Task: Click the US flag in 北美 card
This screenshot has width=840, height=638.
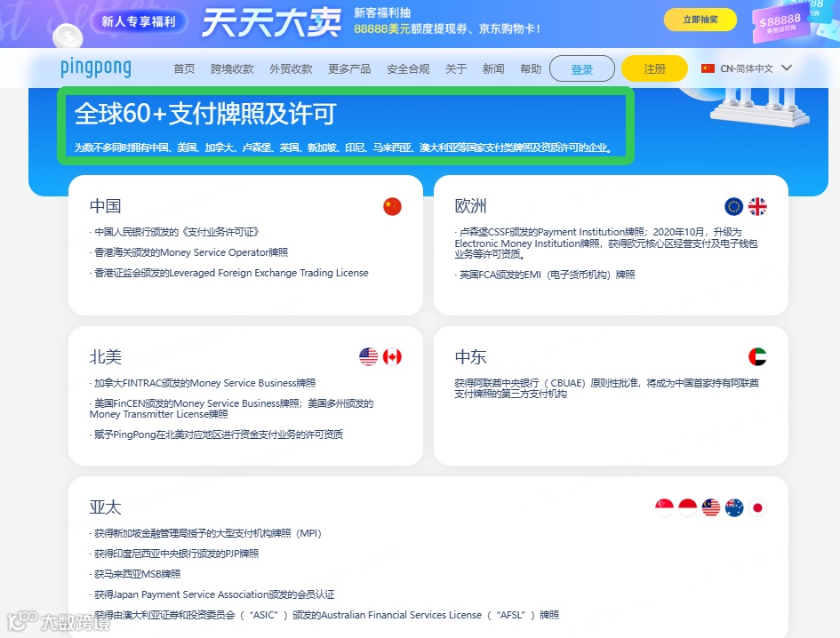Action: 369,357
